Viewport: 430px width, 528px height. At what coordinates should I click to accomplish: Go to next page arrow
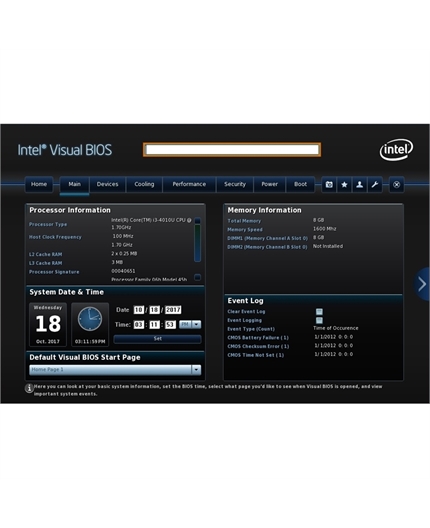(422, 284)
